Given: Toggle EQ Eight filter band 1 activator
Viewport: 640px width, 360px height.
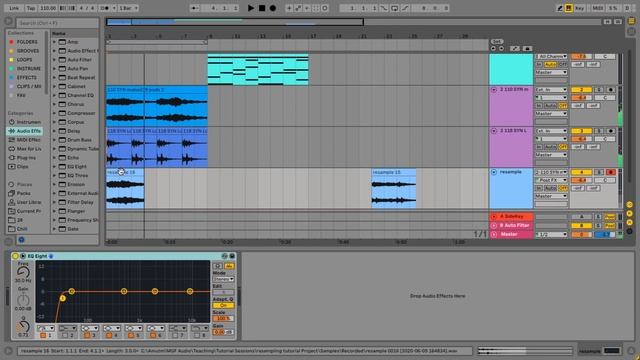Looking at the screenshot, I should [x=43, y=335].
